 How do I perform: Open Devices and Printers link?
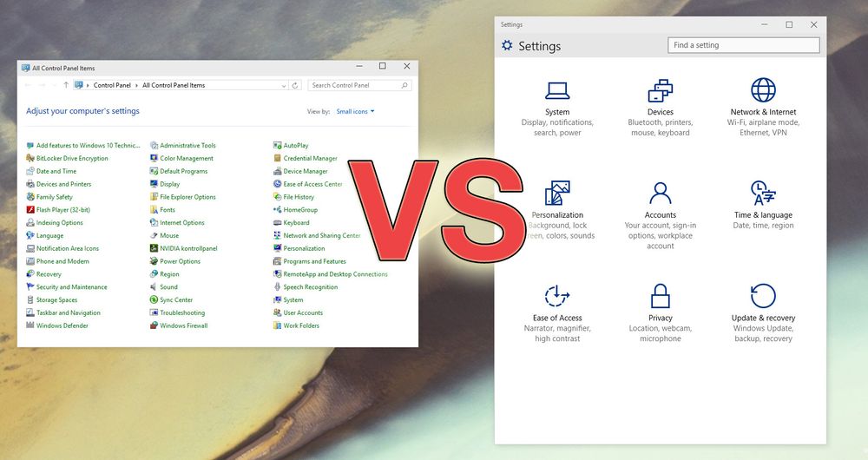(x=63, y=184)
